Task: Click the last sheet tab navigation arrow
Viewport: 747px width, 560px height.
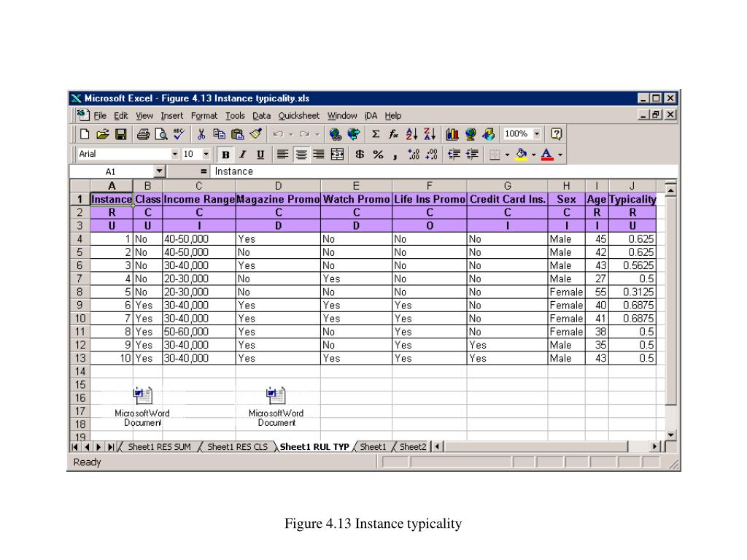Action: click(x=111, y=447)
